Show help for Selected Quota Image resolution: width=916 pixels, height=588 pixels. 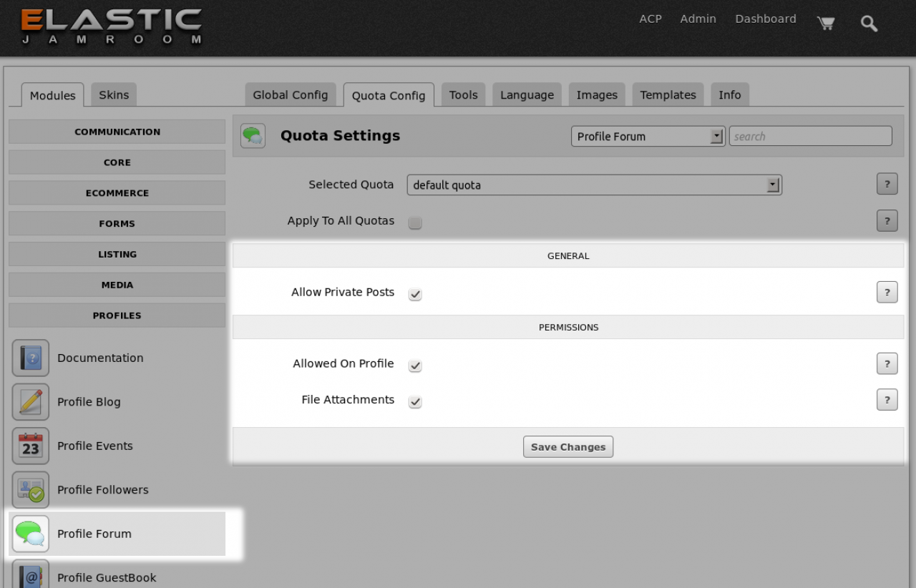click(x=887, y=185)
